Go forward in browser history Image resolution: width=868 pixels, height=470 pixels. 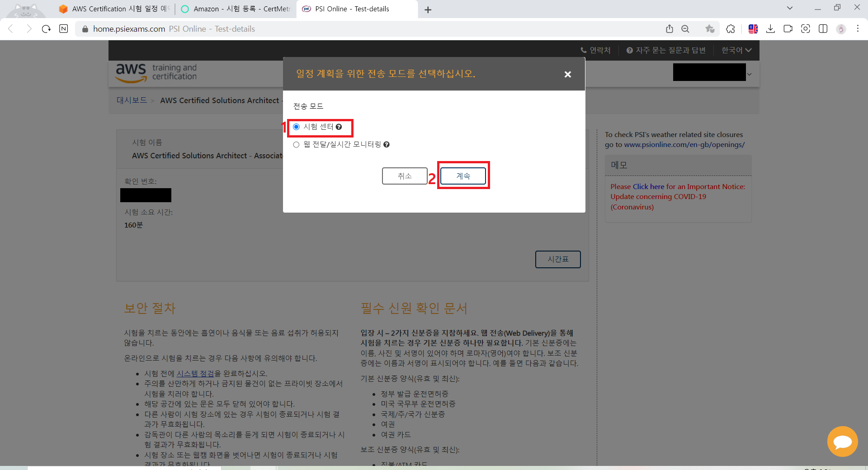29,29
